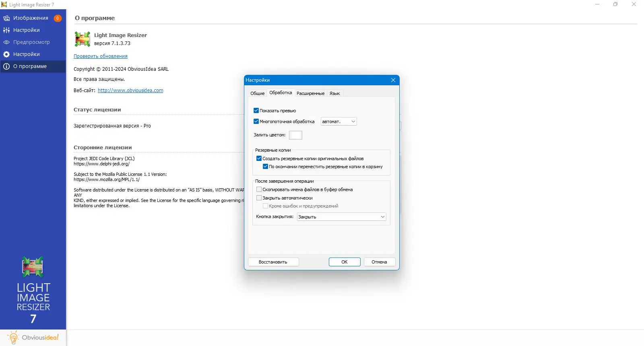Click the https://www.mozilla.org/MPL/1.1/ text
The height and width of the screenshot is (346, 644).
107,179
